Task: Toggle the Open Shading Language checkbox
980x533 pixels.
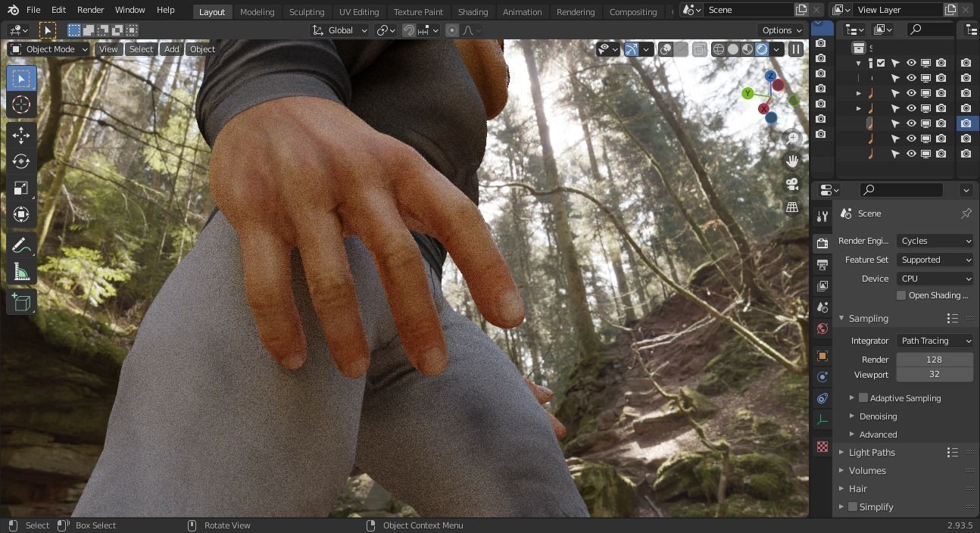Action: point(901,295)
